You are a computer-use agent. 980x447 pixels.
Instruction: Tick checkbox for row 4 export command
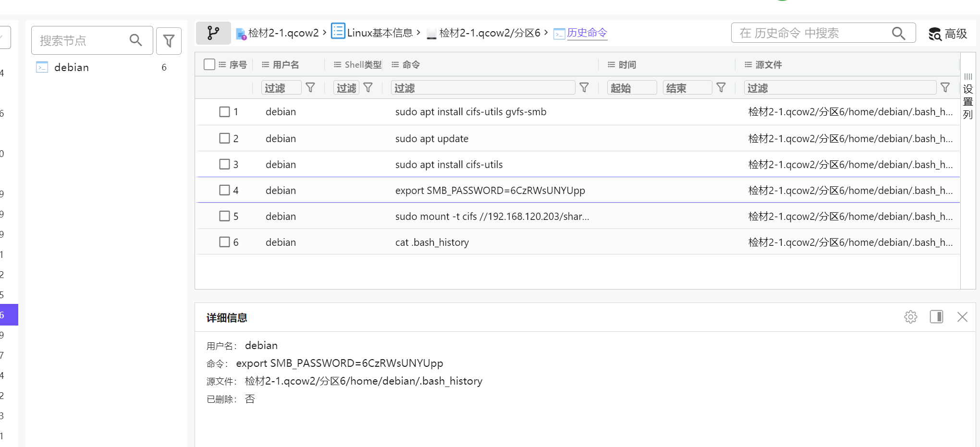tap(224, 190)
